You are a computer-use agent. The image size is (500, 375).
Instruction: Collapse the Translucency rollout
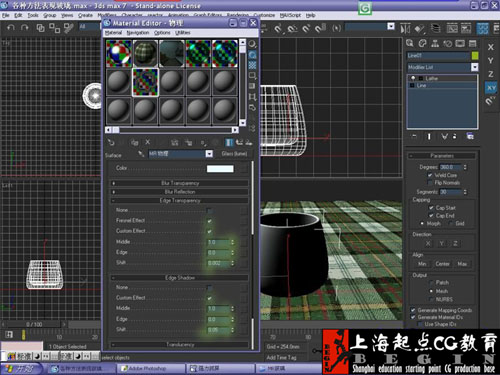180,345
